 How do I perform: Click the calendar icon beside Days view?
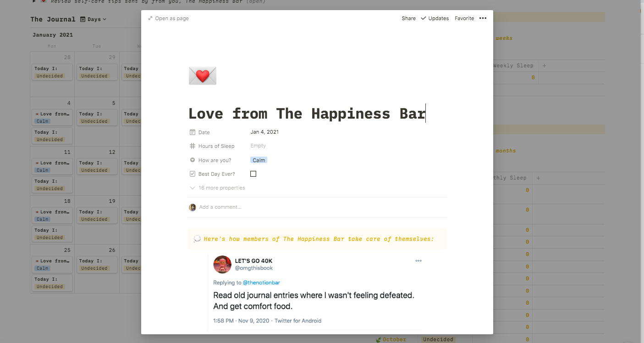tap(83, 19)
